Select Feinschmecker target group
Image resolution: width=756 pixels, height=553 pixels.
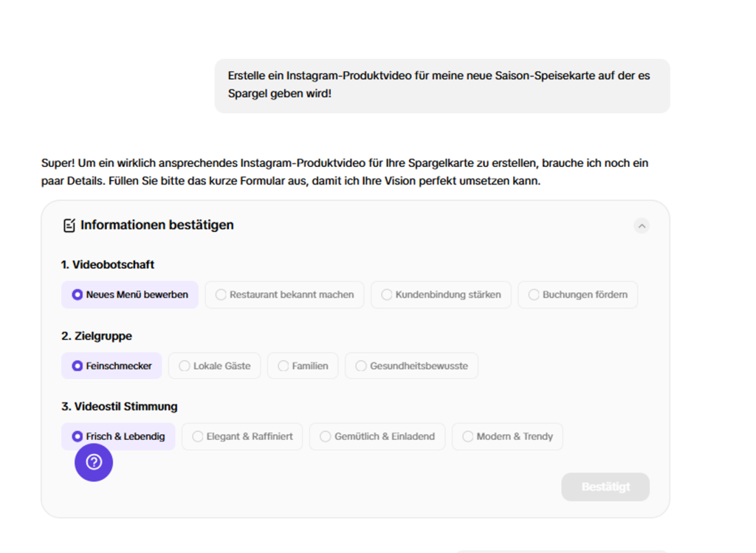pyautogui.click(x=111, y=366)
